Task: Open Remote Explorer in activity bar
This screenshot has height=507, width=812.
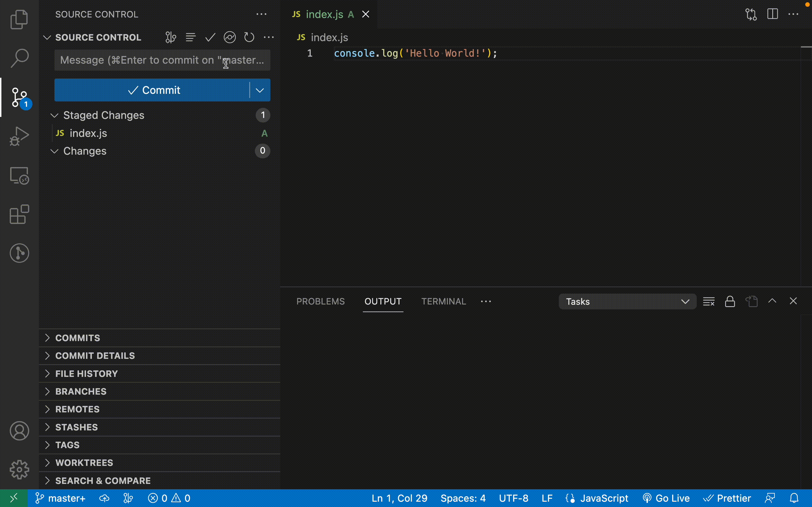Action: coord(19,175)
